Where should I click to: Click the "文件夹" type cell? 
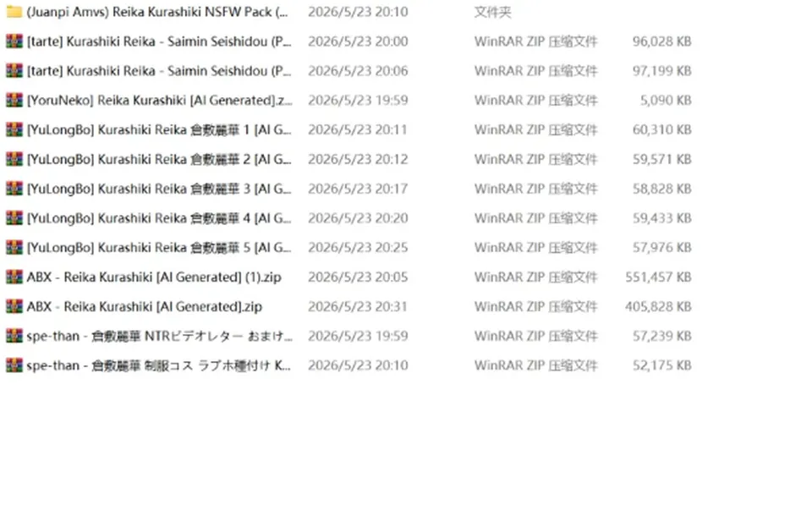492,12
